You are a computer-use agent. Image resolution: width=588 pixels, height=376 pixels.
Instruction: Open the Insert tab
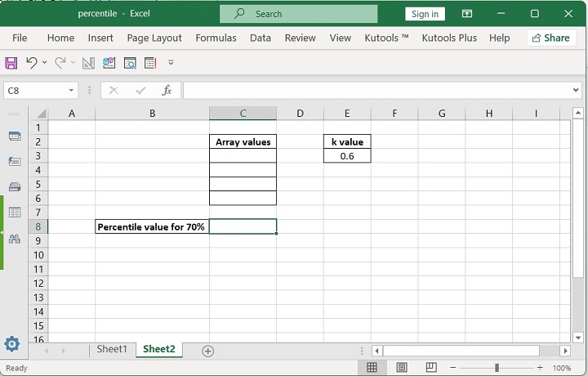click(100, 38)
